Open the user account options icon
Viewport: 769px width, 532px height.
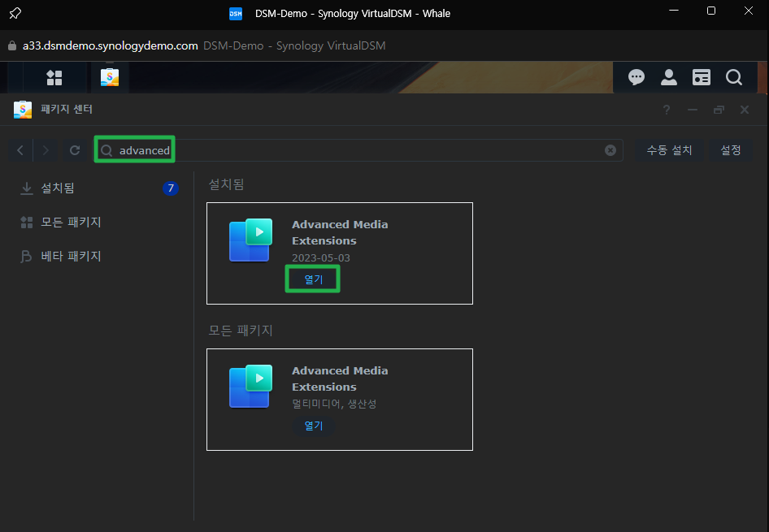(x=669, y=77)
